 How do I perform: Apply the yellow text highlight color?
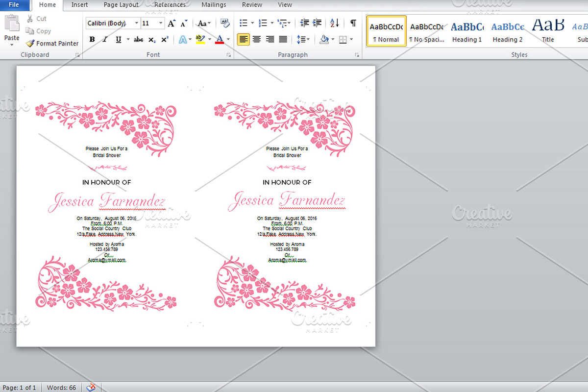[x=200, y=39]
